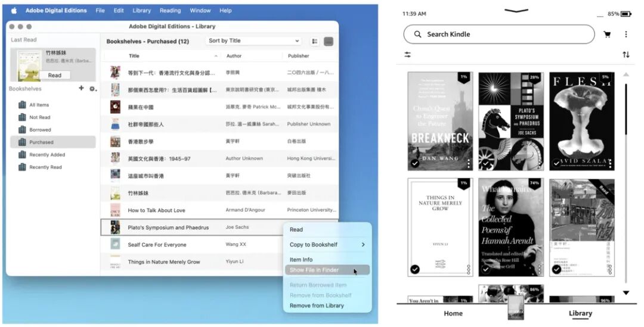Select the row 這座城市叫香港
The height and width of the screenshot is (327, 644).
click(x=219, y=176)
